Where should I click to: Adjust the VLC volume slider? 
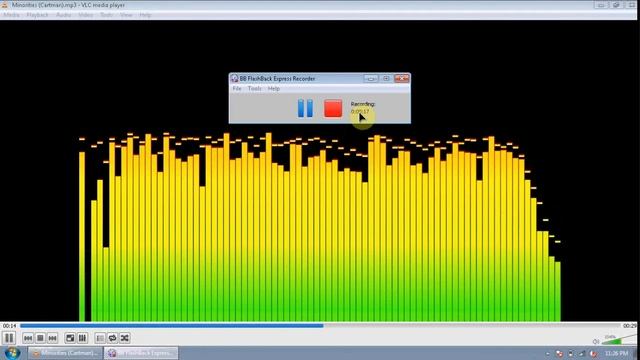619,340
